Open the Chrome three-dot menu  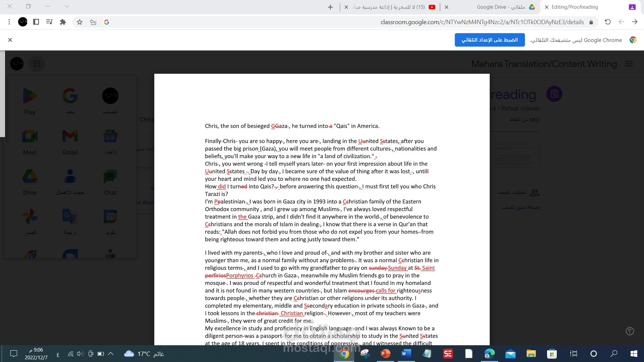pos(9,22)
